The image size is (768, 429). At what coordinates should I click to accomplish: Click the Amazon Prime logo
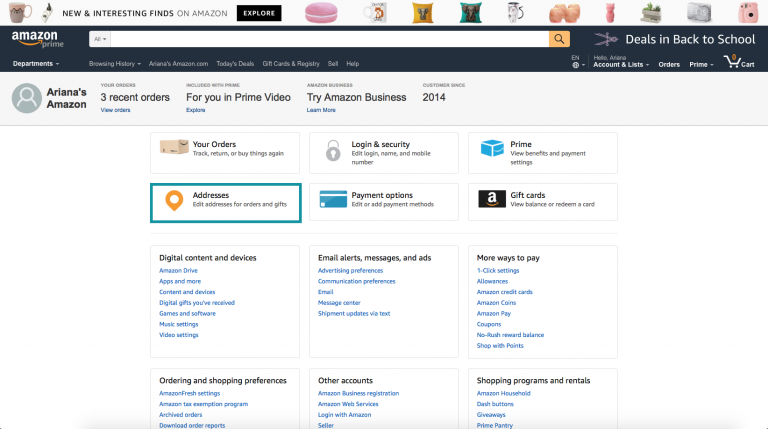(x=38, y=39)
